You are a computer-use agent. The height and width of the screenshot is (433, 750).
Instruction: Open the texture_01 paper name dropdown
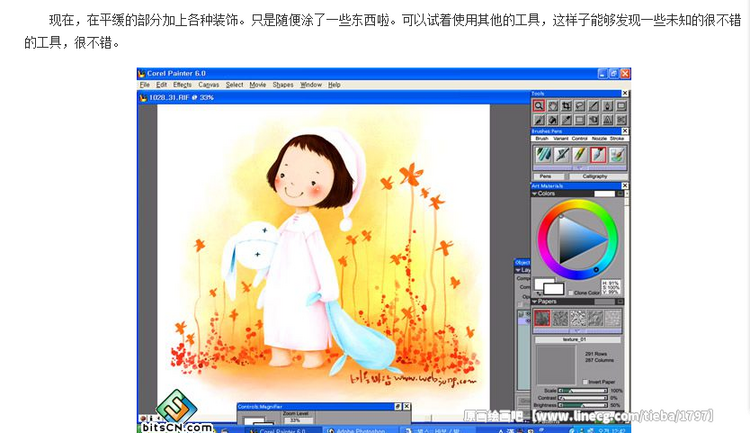click(x=577, y=340)
